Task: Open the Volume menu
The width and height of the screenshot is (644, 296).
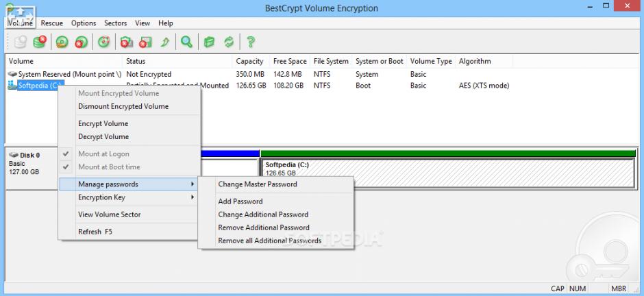Action: [x=20, y=23]
